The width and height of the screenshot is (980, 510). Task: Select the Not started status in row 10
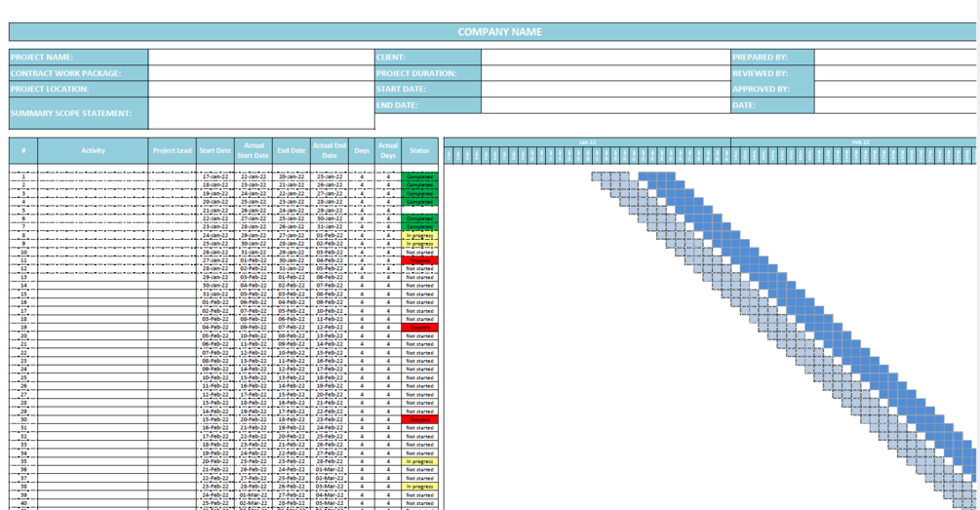pos(419,253)
